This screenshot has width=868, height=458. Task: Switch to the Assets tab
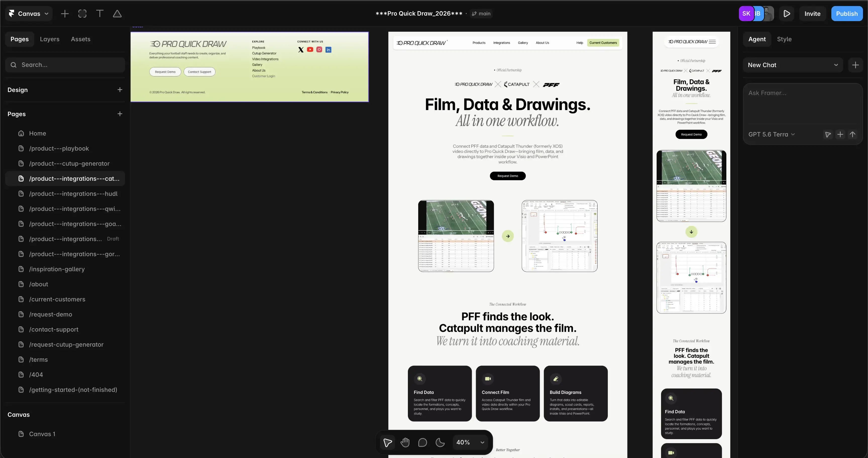pyautogui.click(x=81, y=39)
